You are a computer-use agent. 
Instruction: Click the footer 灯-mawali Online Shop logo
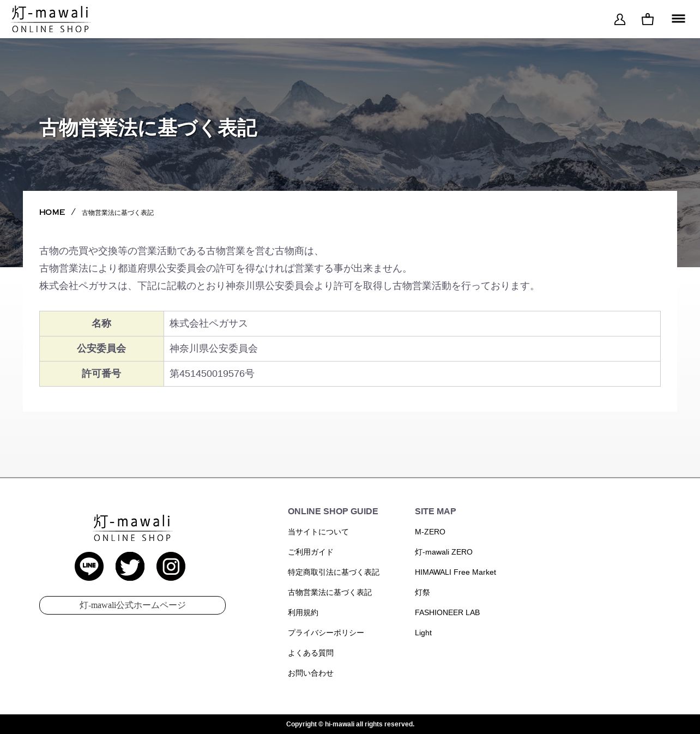[132, 528]
